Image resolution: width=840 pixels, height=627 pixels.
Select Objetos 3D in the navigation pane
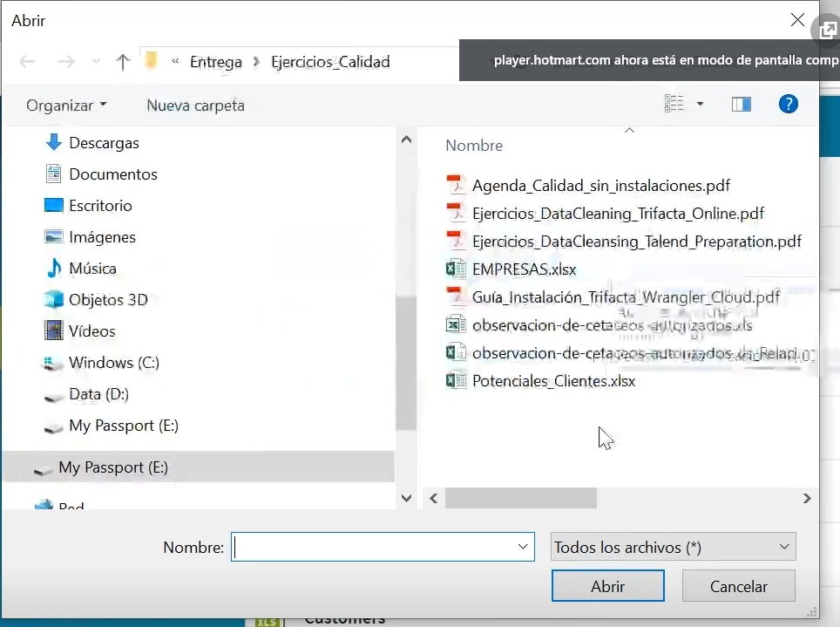pyautogui.click(x=108, y=300)
